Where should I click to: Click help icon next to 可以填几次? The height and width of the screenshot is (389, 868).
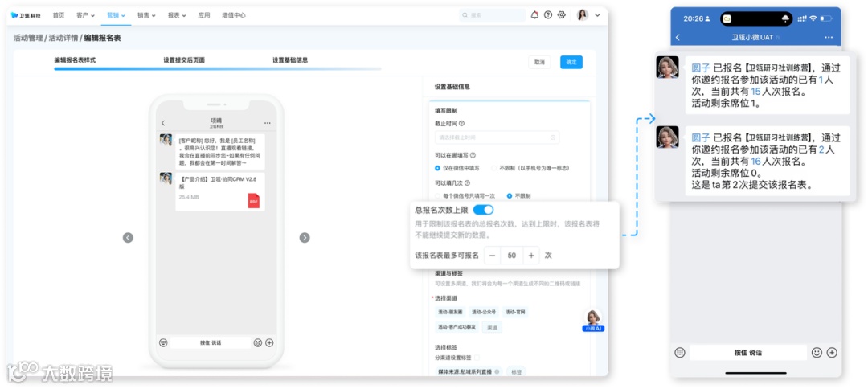point(467,183)
